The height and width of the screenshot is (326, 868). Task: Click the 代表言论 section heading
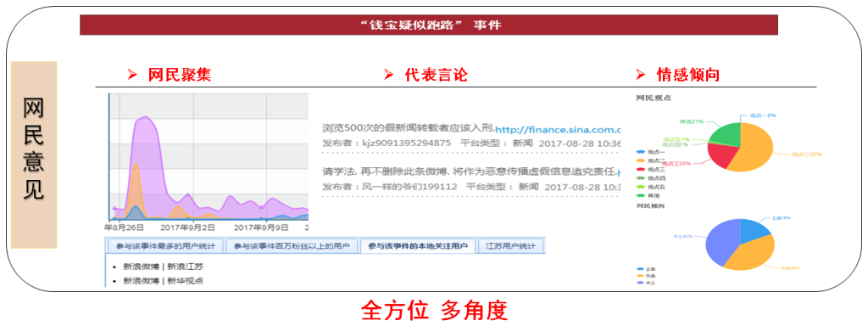click(437, 75)
